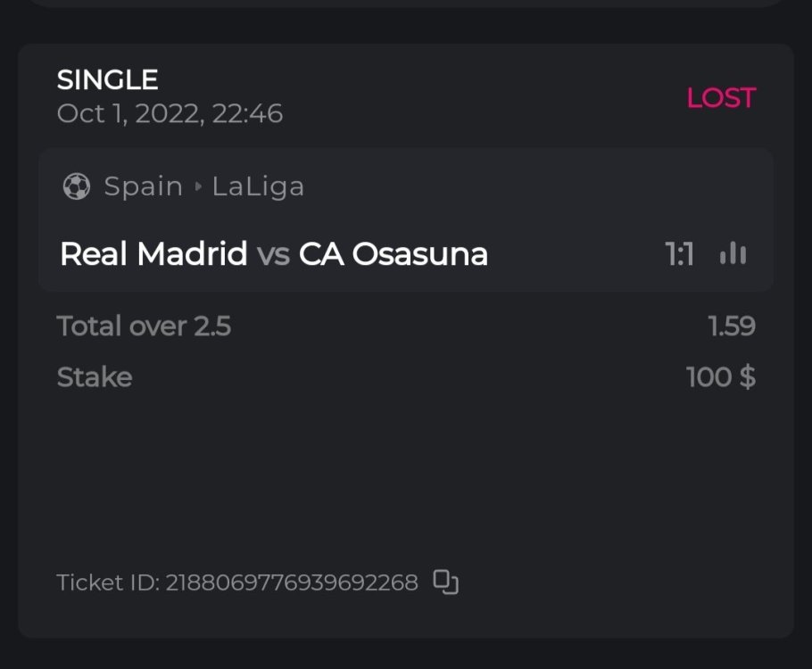Click the small arrow between Spain and LaLiga

(198, 187)
